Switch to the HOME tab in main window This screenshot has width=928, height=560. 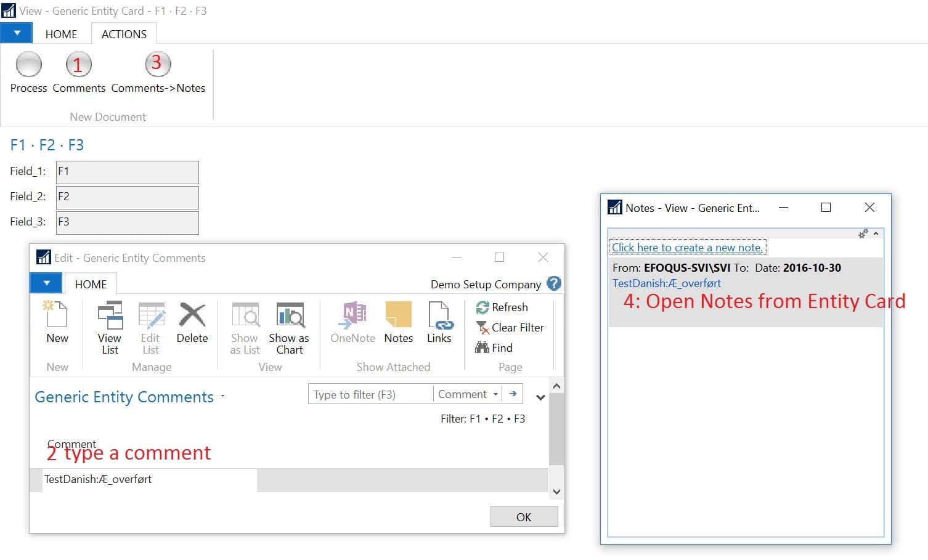(x=61, y=34)
